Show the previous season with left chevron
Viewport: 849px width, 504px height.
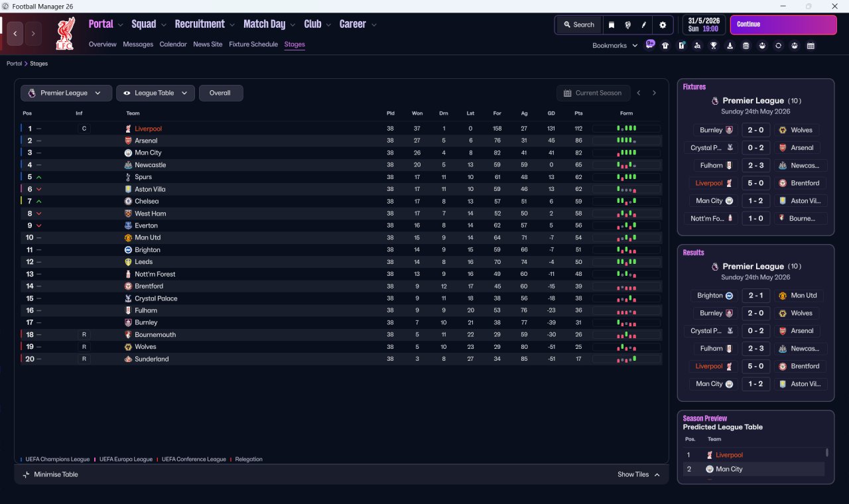coord(639,93)
